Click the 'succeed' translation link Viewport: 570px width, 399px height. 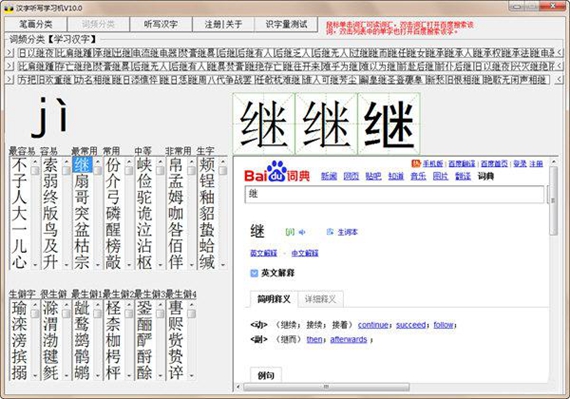[411, 325]
